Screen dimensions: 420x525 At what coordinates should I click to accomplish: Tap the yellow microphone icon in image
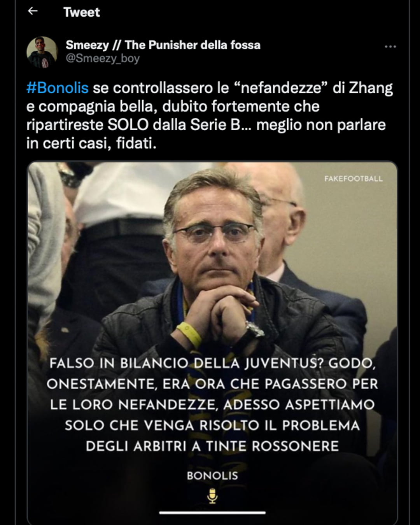pyautogui.click(x=212, y=496)
